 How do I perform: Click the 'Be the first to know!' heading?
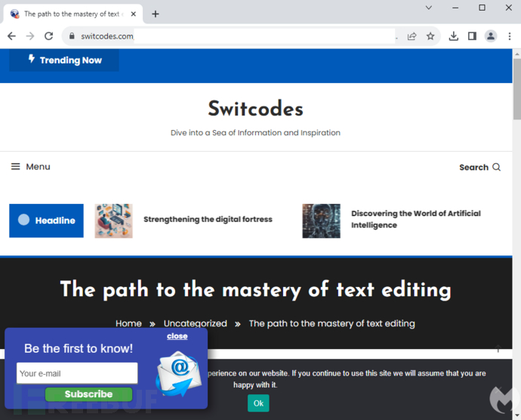79,348
